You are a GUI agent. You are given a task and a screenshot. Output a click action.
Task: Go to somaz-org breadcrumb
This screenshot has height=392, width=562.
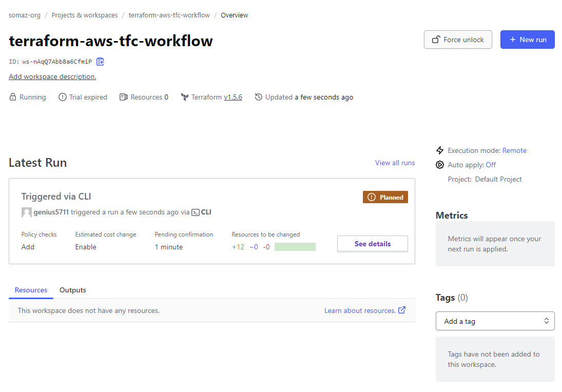point(24,15)
